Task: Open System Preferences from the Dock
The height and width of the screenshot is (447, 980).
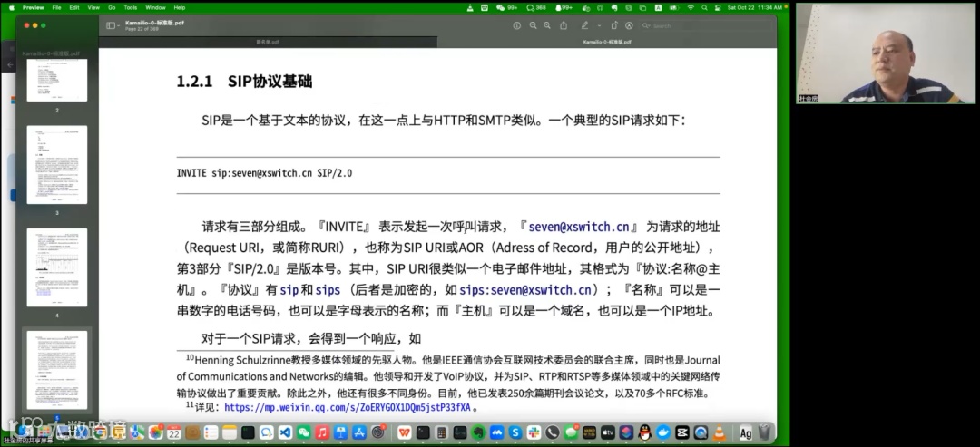Action: pyautogui.click(x=377, y=432)
